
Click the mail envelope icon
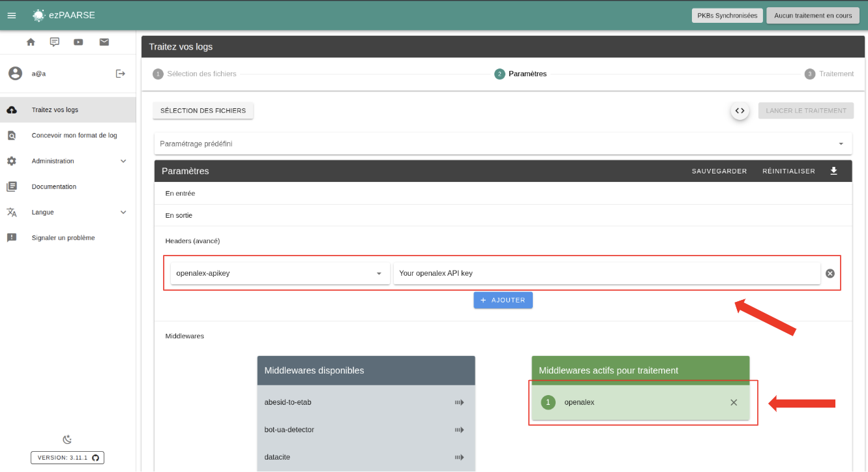[x=104, y=42]
